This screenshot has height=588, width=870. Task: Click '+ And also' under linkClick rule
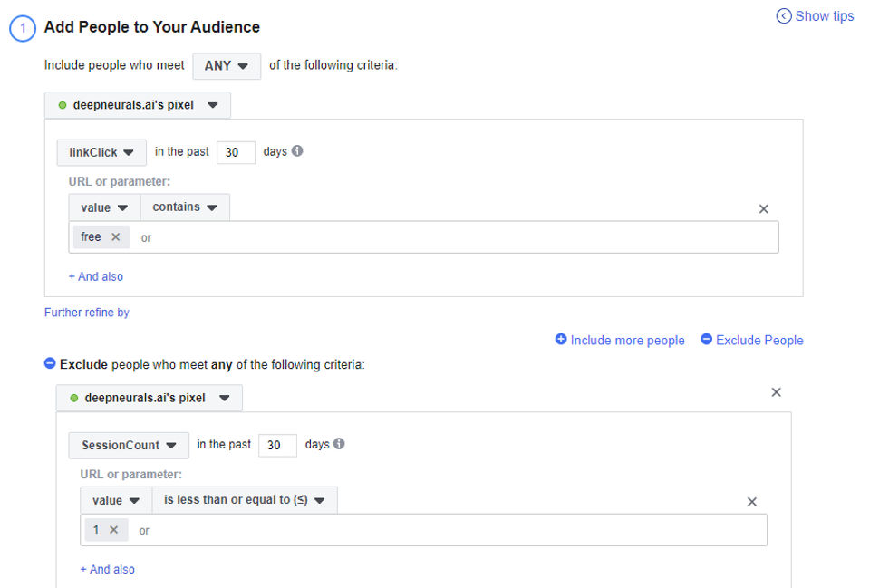[x=96, y=276]
